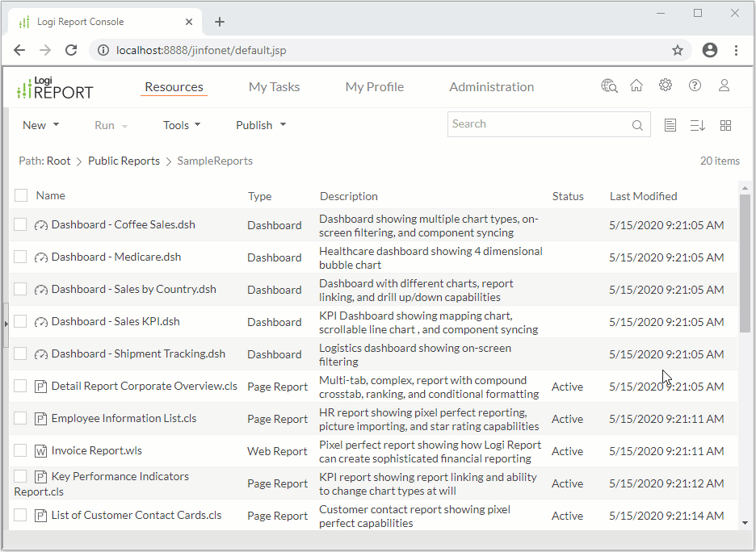Click the magnifier icon in search box
The image size is (756, 552).
637,125
